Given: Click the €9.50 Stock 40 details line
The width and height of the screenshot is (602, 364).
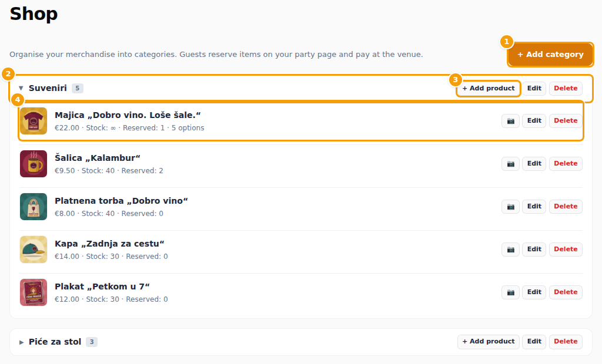Looking at the screenshot, I should pos(109,171).
